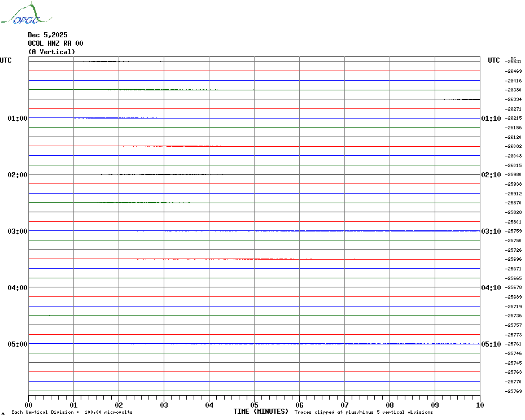Click the -26469 offset value on the right

coord(514,71)
